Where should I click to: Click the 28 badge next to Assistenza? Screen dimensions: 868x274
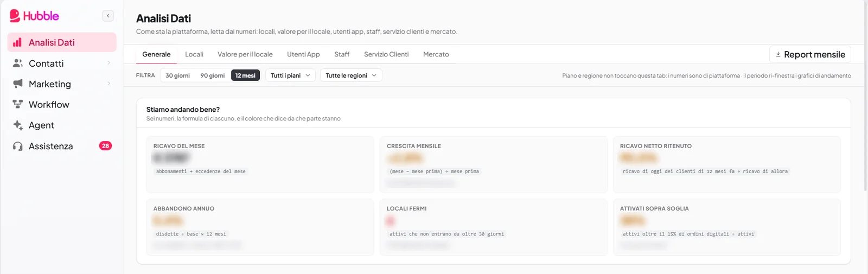coord(105,145)
